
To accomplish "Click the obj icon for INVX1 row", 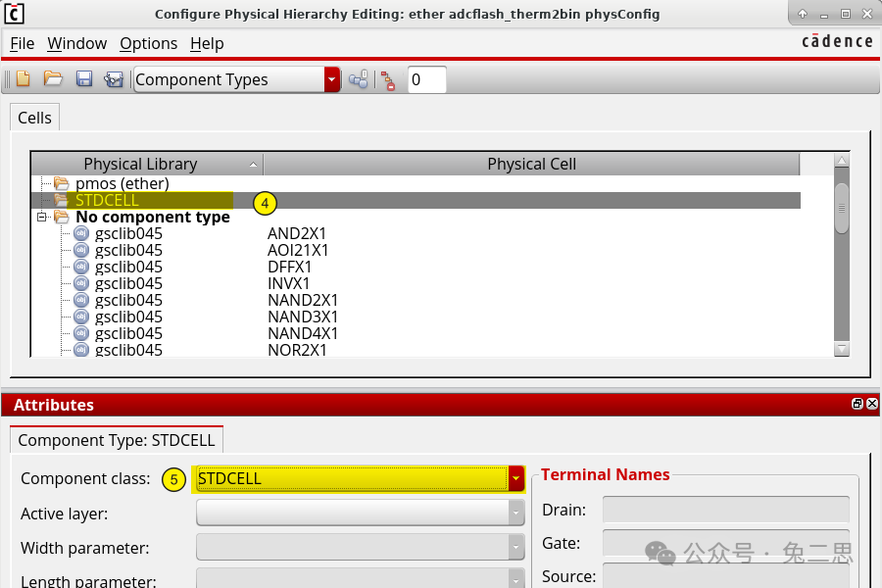I will (x=81, y=283).
